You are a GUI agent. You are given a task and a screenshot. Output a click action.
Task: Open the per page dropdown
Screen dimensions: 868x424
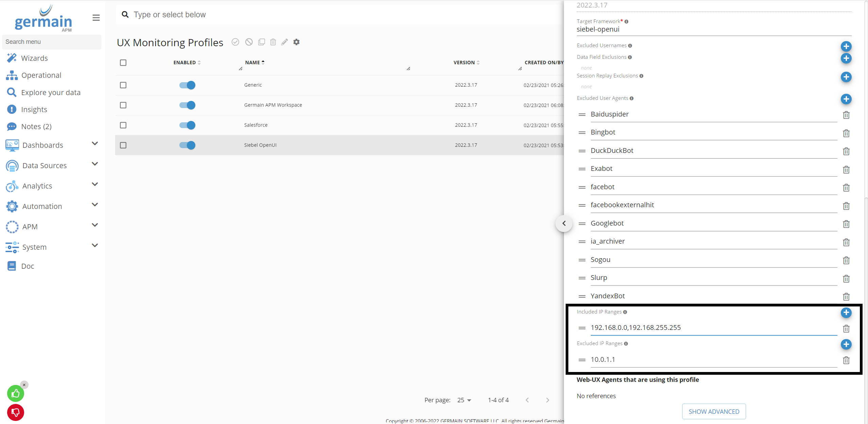click(x=463, y=400)
